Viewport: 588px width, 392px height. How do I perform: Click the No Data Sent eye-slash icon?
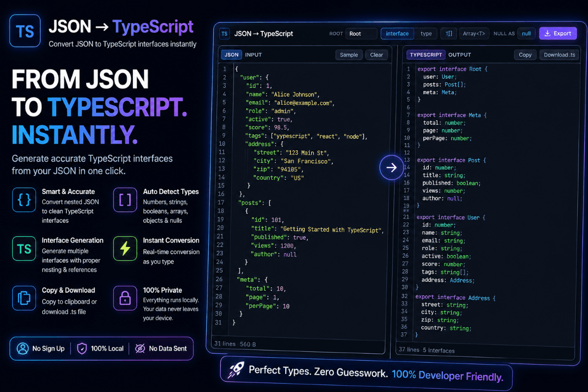[x=140, y=348]
